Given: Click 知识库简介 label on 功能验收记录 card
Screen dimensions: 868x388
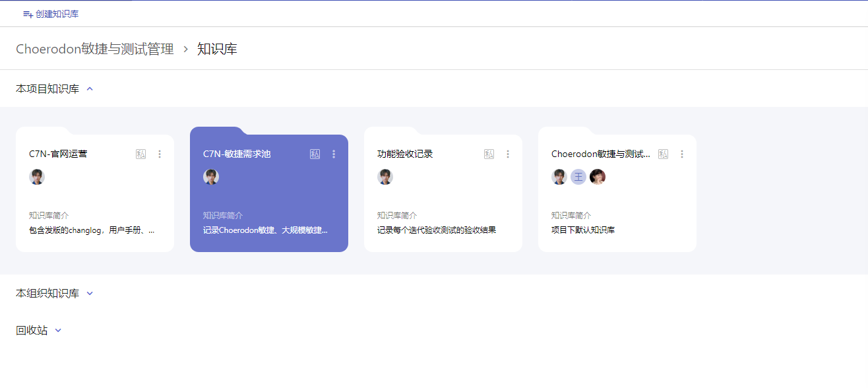Looking at the screenshot, I should (397, 216).
